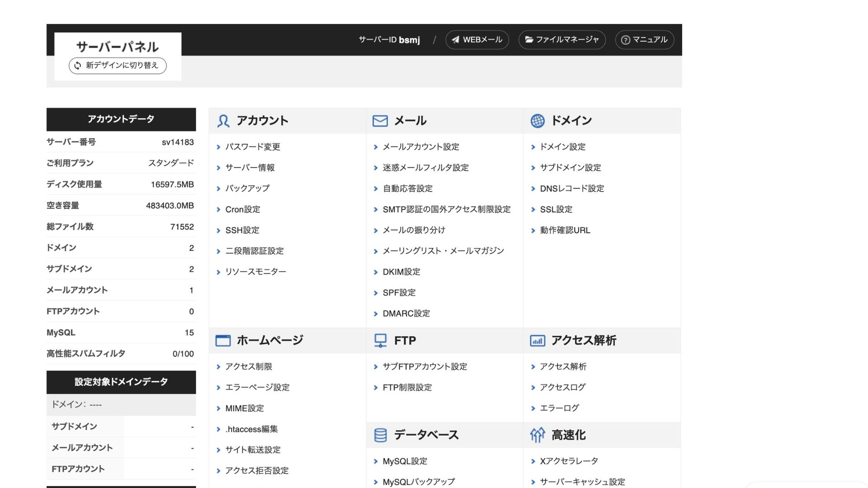This screenshot has width=868, height=488.
Task: Open .htaccess編集 link
Action: pyautogui.click(x=251, y=429)
